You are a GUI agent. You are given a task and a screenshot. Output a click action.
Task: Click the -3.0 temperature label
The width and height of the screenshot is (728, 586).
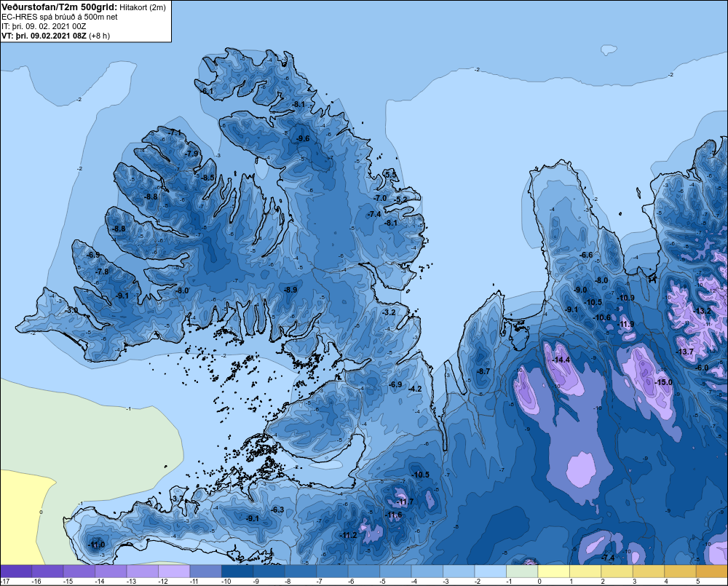point(72,310)
